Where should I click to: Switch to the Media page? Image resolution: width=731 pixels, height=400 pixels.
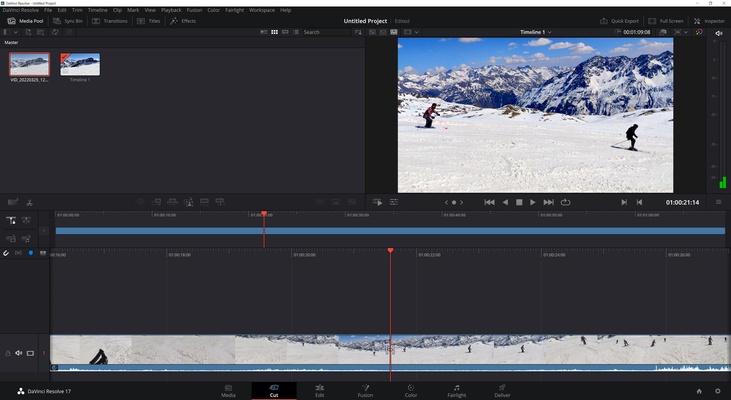pyautogui.click(x=228, y=391)
